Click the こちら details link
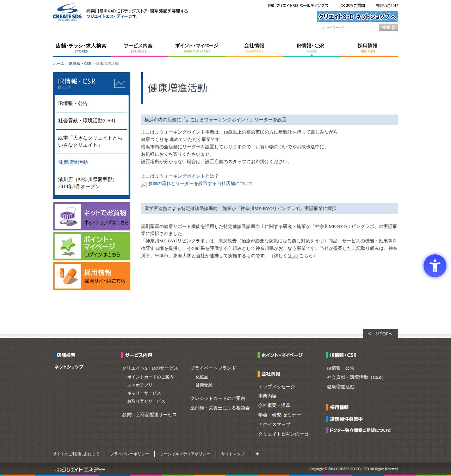Image resolution: width=451 pixels, height=476 pixels. point(306,256)
